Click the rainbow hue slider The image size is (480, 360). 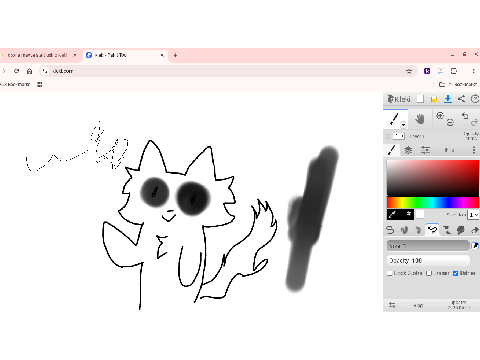pos(433,202)
